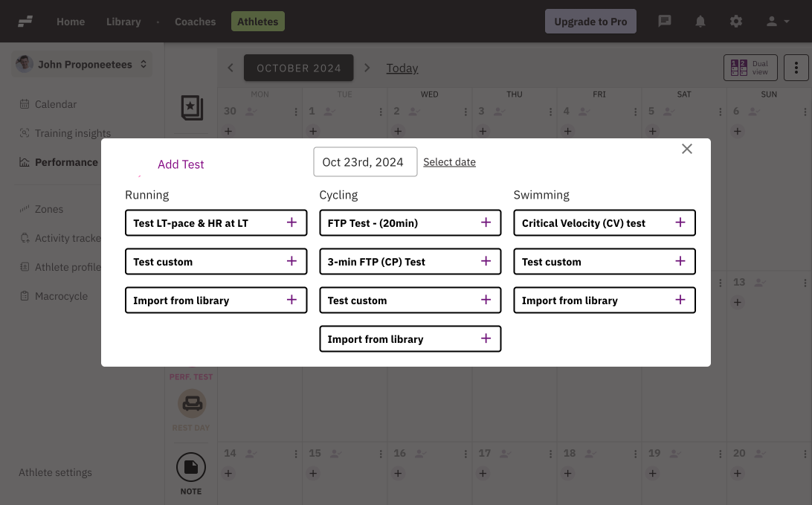Click the library bookmark icon beside calendar

coord(192,108)
